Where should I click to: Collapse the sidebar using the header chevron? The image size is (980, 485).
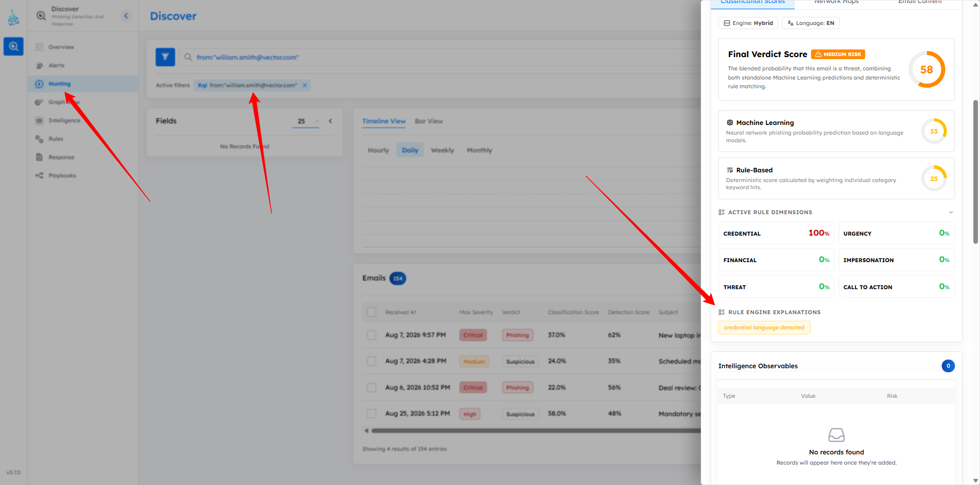tap(126, 16)
